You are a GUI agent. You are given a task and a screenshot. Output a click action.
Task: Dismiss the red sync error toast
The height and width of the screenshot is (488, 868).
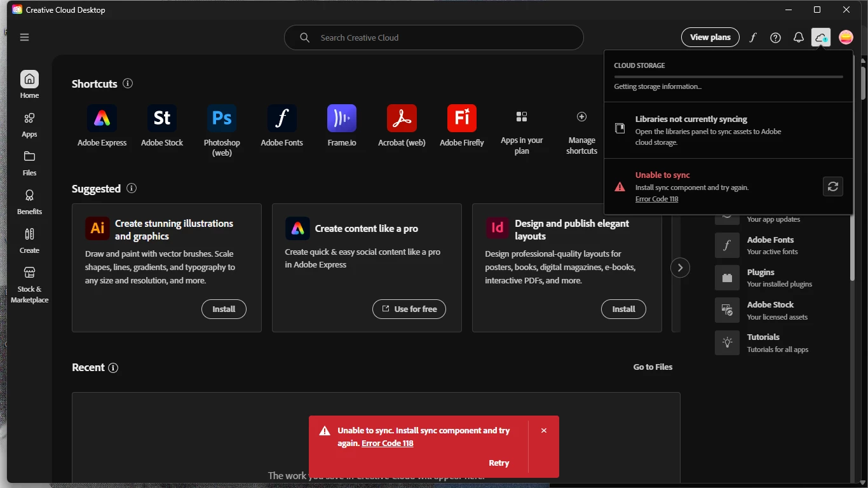[544, 430]
